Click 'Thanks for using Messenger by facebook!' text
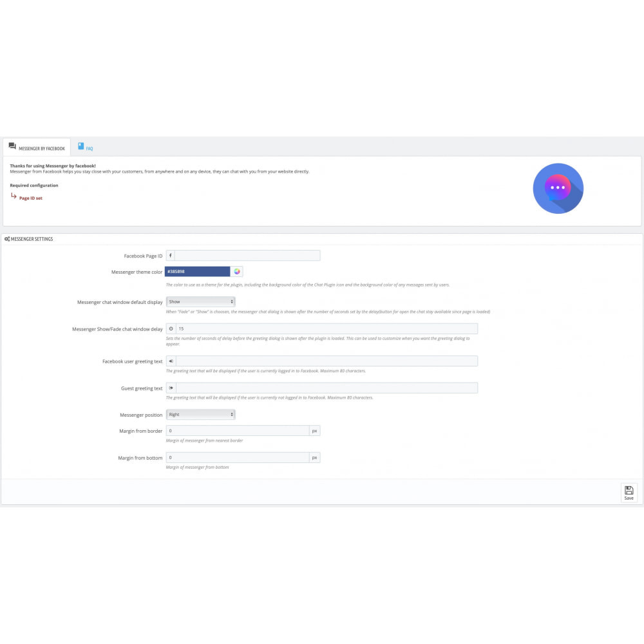This screenshot has width=644, height=644. click(x=53, y=166)
